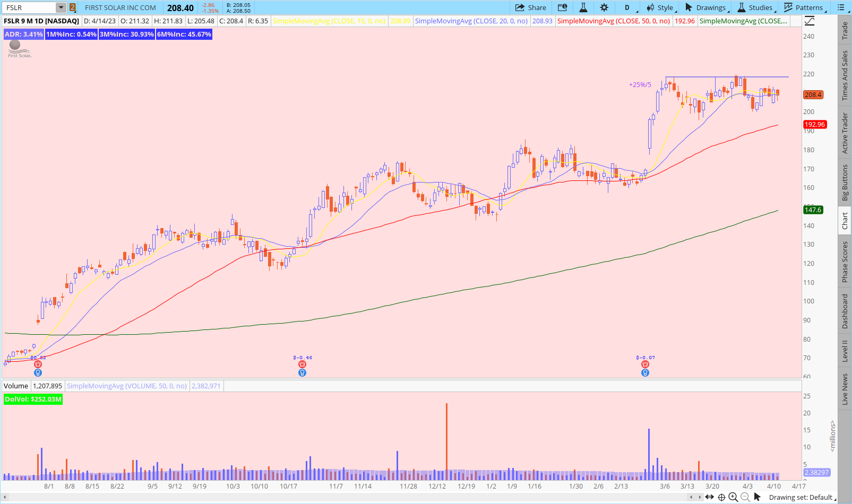Click the 2.38297 volume average bubble
Screen dimensions: 852x504
(x=816, y=472)
